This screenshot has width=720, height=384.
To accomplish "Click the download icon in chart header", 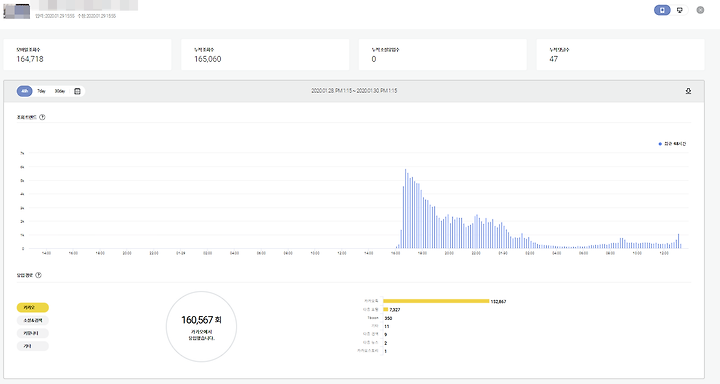I will pos(688,91).
